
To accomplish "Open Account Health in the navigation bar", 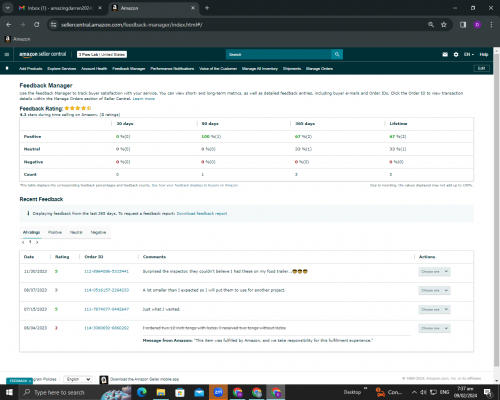I will click(x=94, y=69).
